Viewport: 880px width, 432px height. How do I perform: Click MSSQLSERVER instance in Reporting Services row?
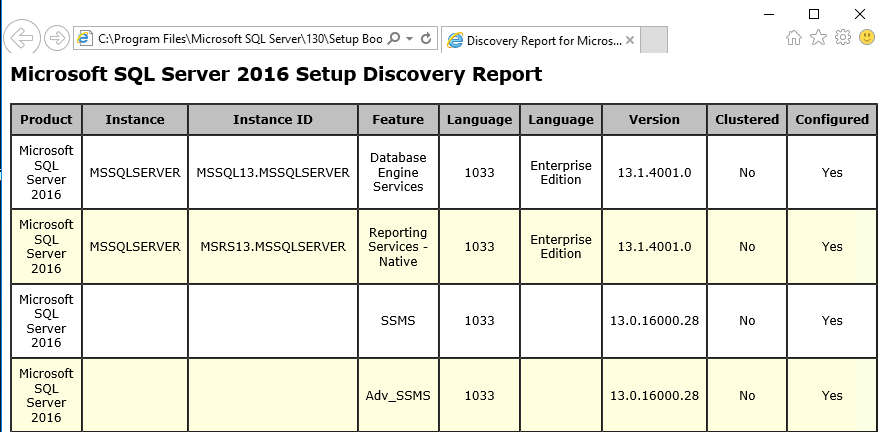point(135,246)
